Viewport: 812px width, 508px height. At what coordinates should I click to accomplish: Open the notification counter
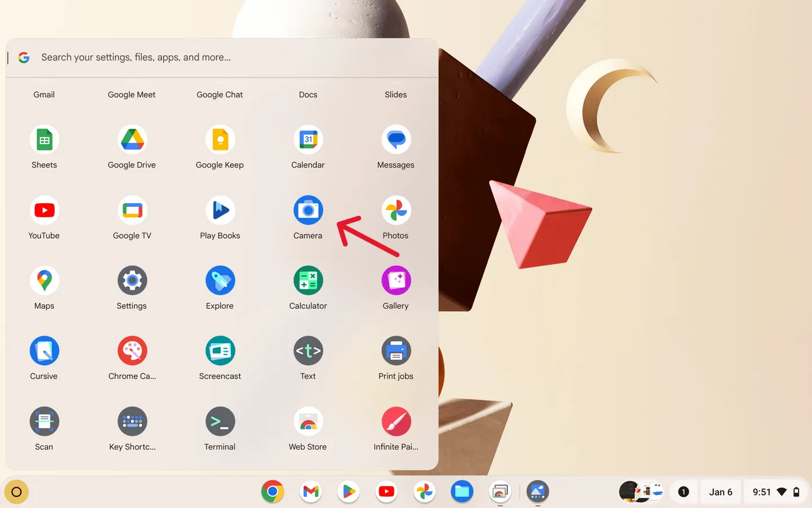(x=683, y=492)
